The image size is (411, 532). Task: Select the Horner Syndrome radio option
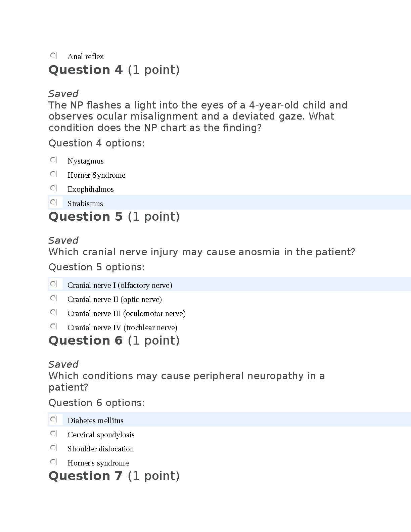tap(53, 174)
